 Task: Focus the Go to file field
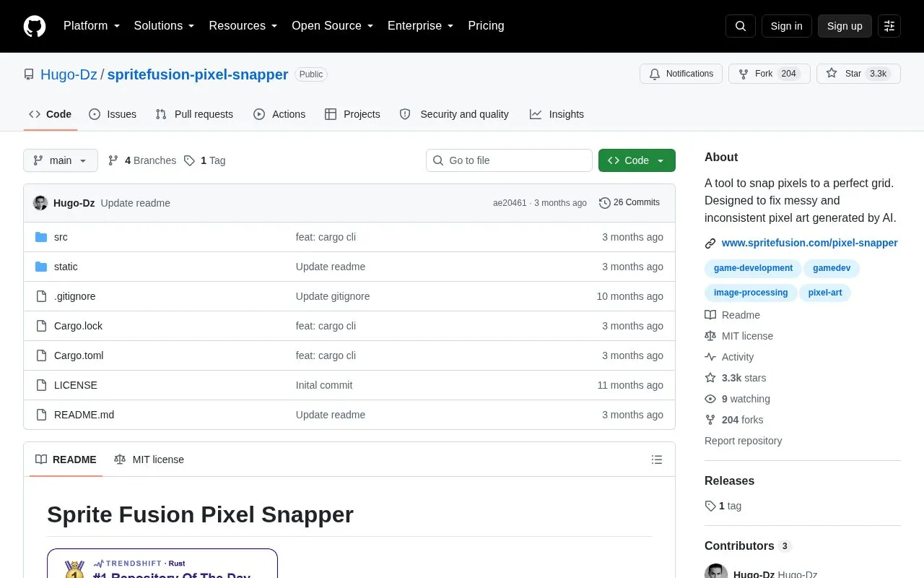(x=509, y=160)
